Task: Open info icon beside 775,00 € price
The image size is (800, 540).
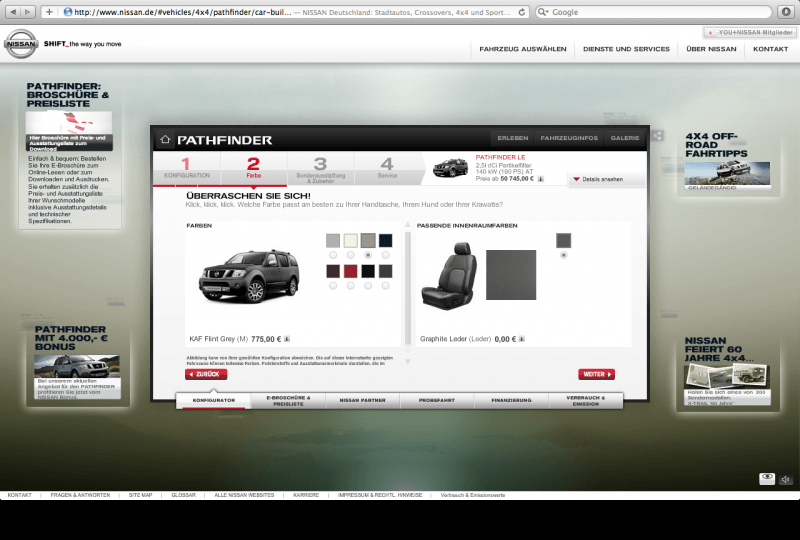Action: [287, 339]
